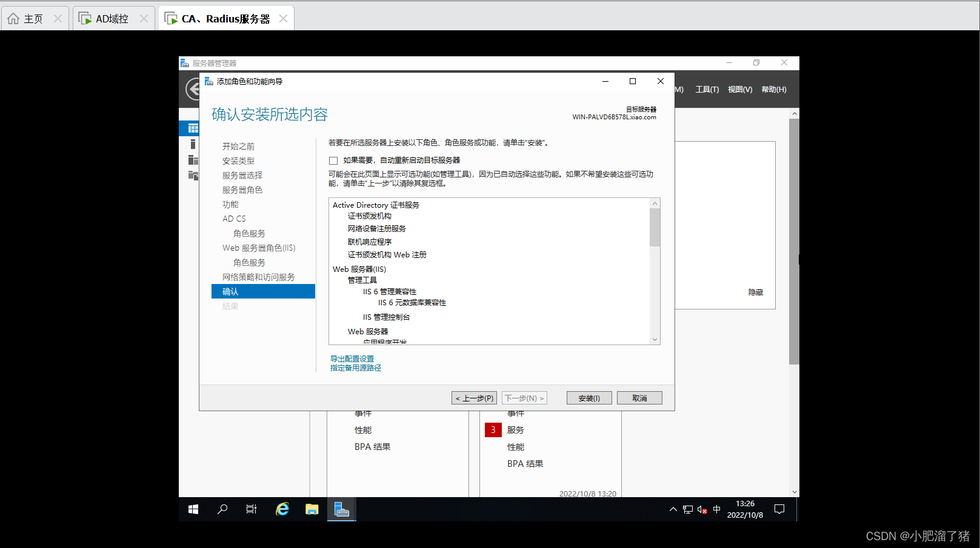This screenshot has width=980, height=548.
Task: Select 网络设备注册服务 in the list
Action: coord(377,229)
